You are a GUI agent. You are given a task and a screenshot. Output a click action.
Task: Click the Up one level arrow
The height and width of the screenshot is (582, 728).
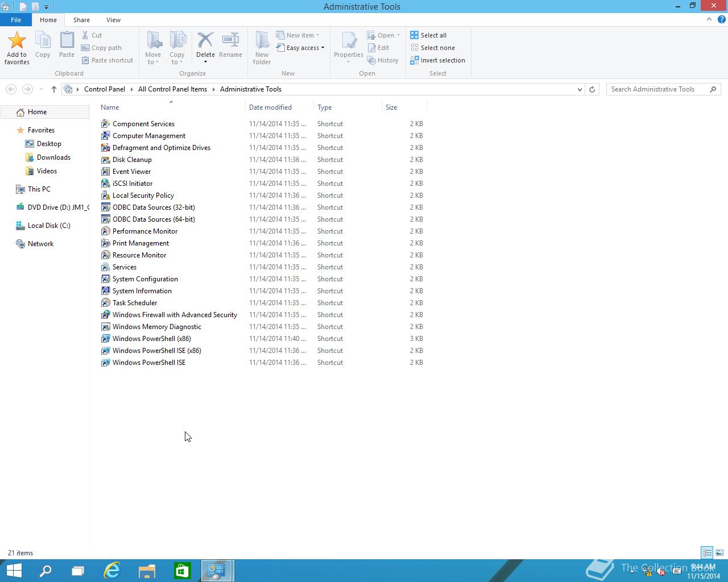click(x=54, y=89)
